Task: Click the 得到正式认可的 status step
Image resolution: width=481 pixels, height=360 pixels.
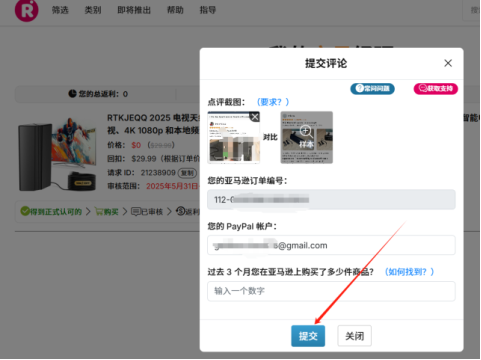Action: (51, 211)
